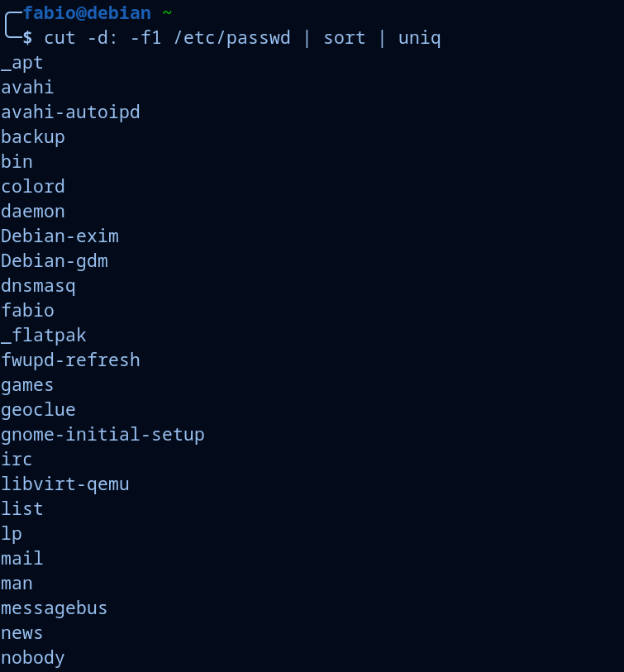Click the geoclue output line
This screenshot has height=672, width=624.
tap(38, 410)
